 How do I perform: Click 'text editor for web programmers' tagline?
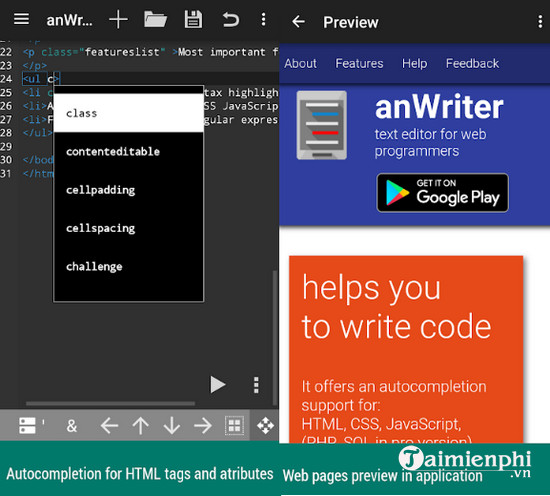[x=430, y=143]
